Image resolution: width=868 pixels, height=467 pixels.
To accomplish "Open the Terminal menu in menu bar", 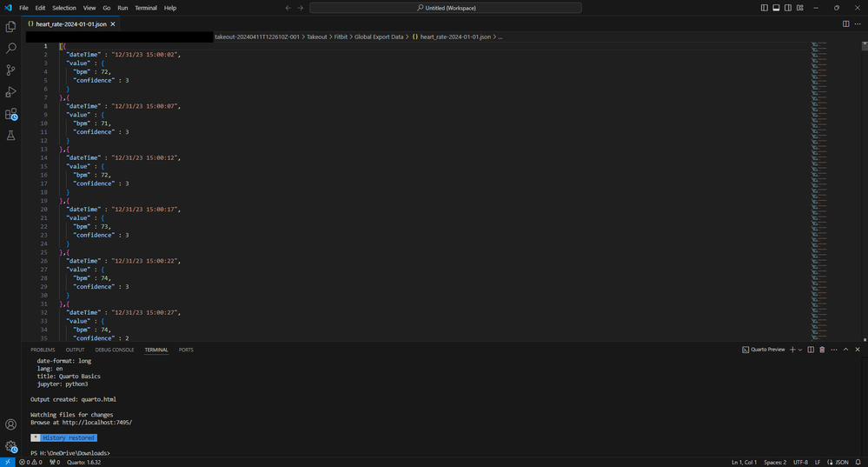I will pyautogui.click(x=146, y=8).
